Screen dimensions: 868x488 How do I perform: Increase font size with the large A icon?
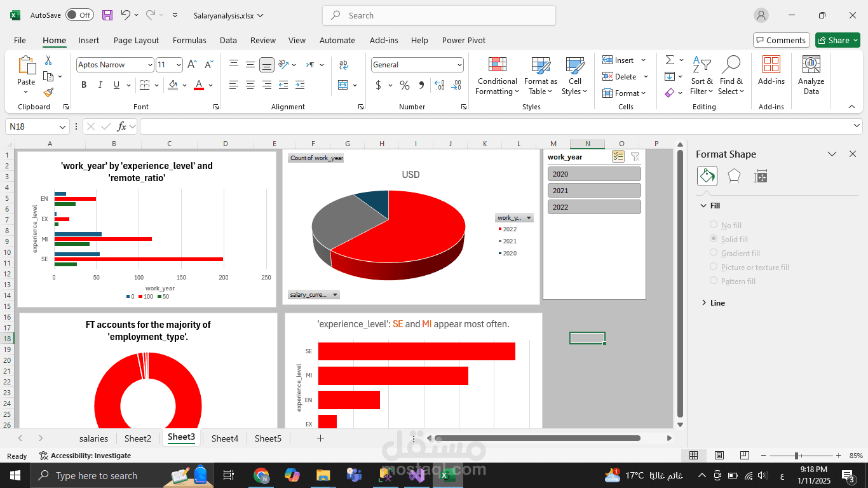tap(193, 65)
